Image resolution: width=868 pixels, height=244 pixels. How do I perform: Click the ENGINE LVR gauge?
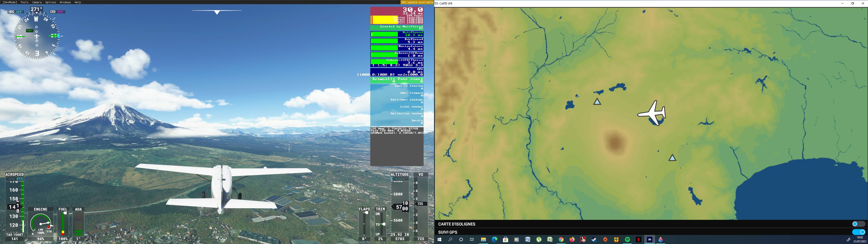pos(40,224)
